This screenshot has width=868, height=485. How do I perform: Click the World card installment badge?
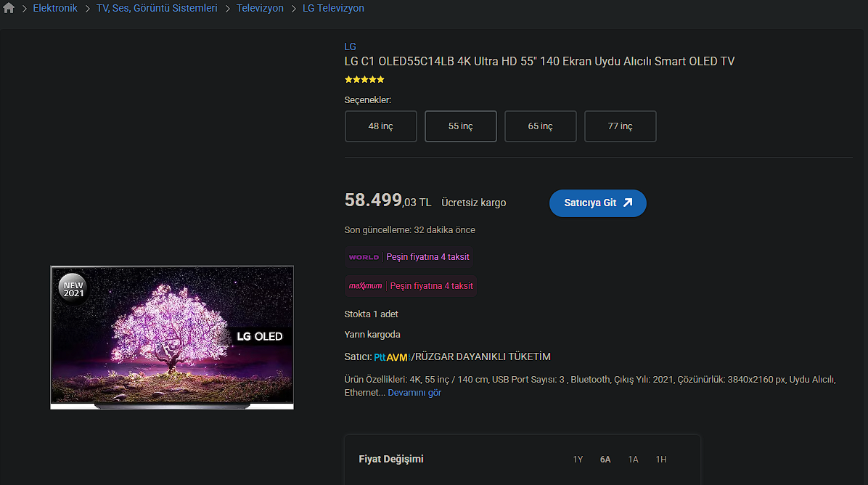pos(409,257)
